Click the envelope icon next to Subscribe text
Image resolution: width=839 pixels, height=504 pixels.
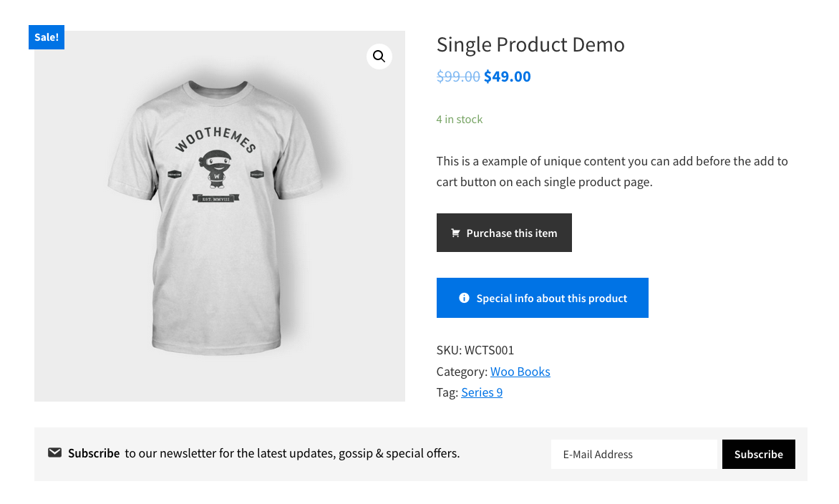coord(54,452)
